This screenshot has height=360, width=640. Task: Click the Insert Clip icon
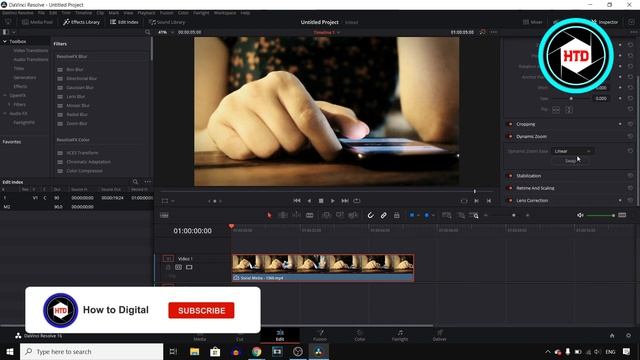point(326,215)
